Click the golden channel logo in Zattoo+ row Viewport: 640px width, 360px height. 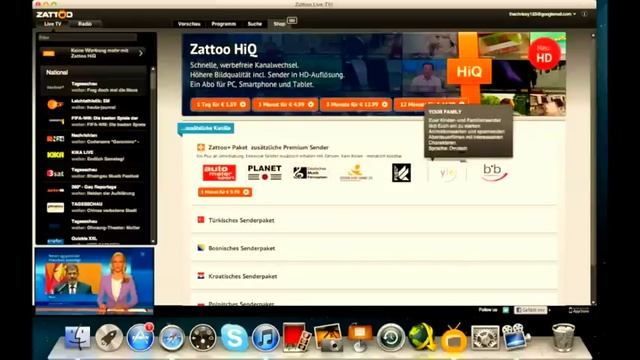pos(356,173)
